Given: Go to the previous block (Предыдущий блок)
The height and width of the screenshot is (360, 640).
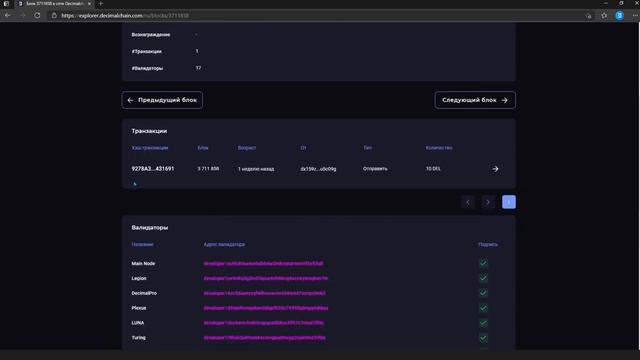Looking at the screenshot, I should click(x=162, y=100).
